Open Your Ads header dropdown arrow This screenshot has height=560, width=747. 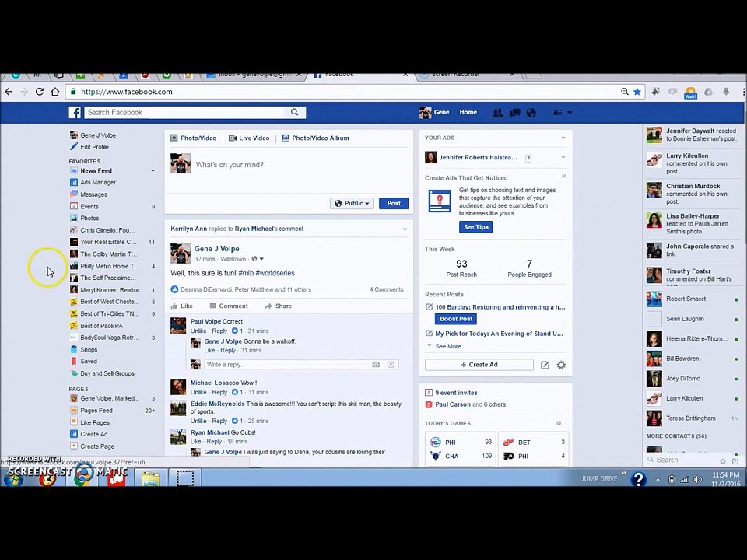point(563,138)
